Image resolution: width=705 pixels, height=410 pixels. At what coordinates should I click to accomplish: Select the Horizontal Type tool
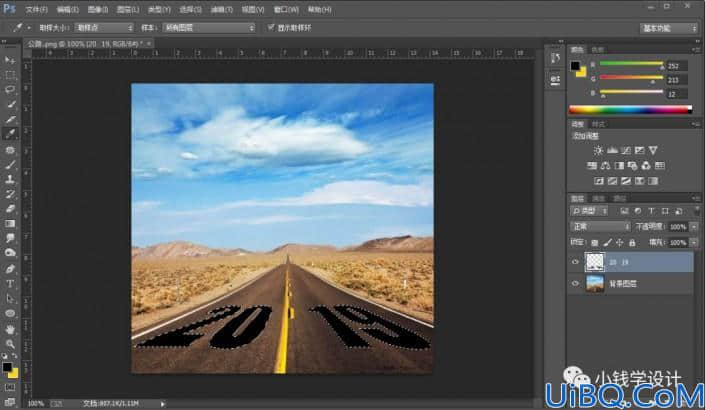point(10,284)
